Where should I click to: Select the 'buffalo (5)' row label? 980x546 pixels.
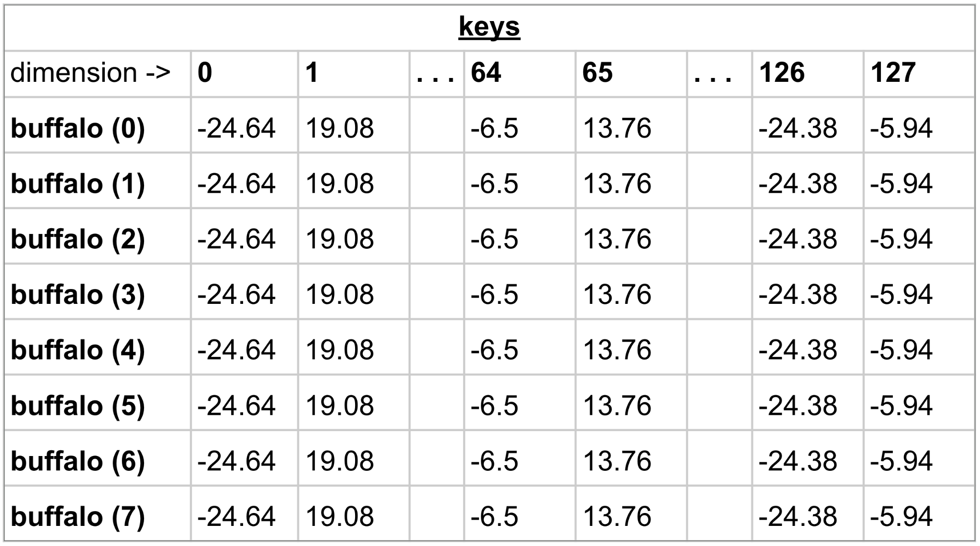pyautogui.click(x=78, y=406)
